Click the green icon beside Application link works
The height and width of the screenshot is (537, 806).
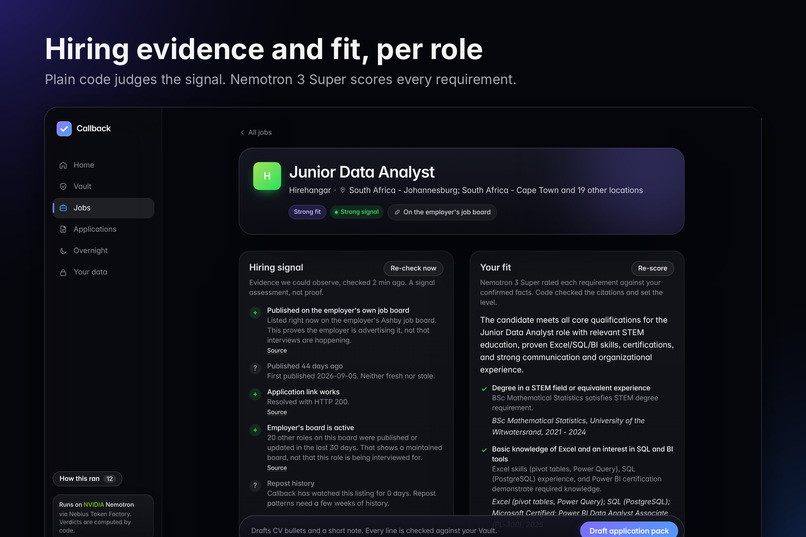coord(255,394)
